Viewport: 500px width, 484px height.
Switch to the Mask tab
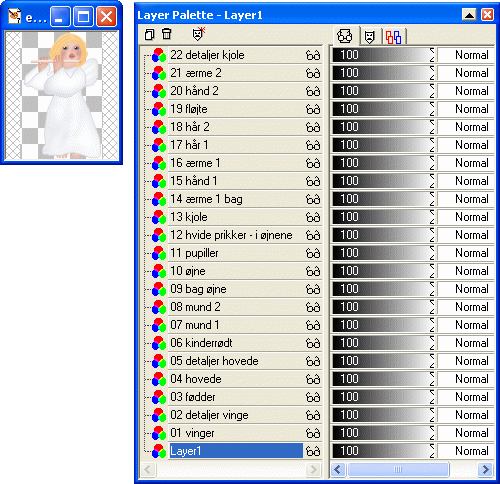(369, 36)
